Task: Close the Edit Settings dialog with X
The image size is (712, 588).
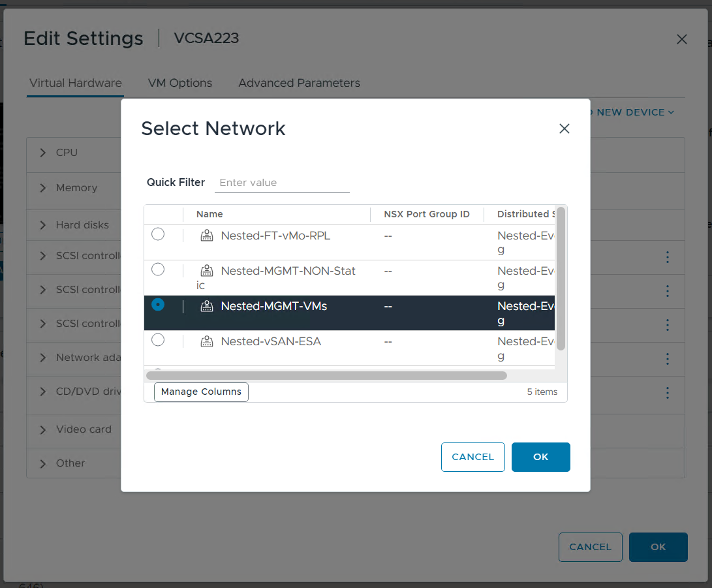Action: point(682,39)
